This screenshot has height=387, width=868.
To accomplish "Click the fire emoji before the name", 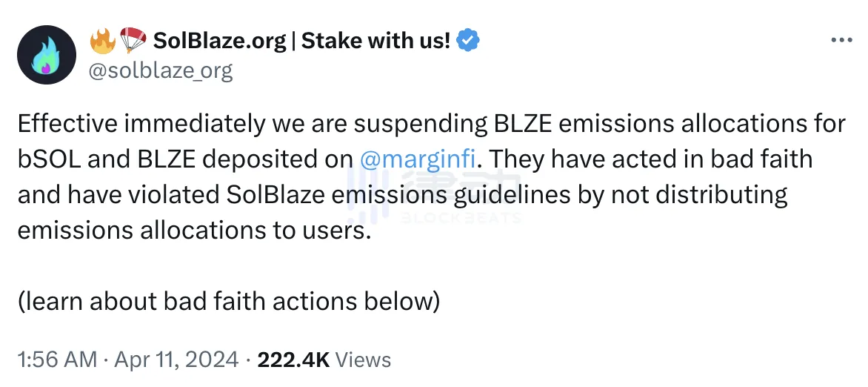I will coord(103,41).
